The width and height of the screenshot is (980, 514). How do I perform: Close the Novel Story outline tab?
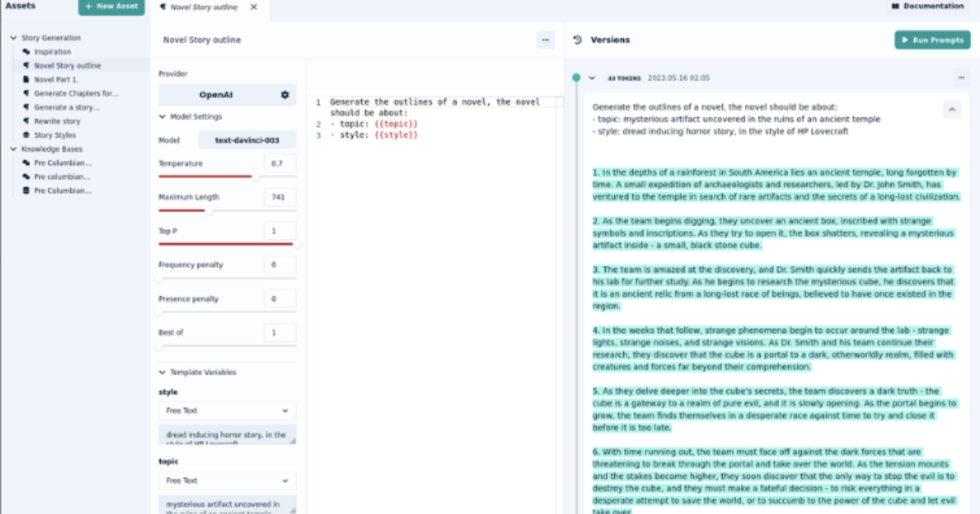click(x=253, y=7)
